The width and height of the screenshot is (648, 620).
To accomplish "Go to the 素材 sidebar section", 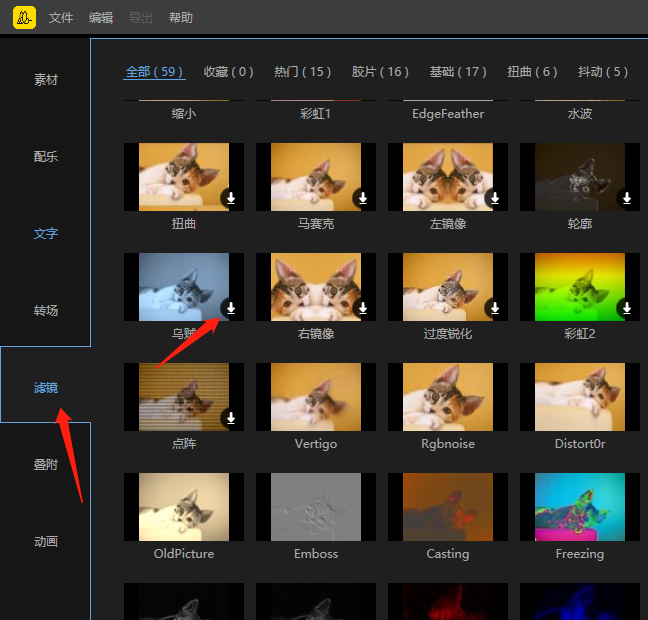I will (46, 80).
